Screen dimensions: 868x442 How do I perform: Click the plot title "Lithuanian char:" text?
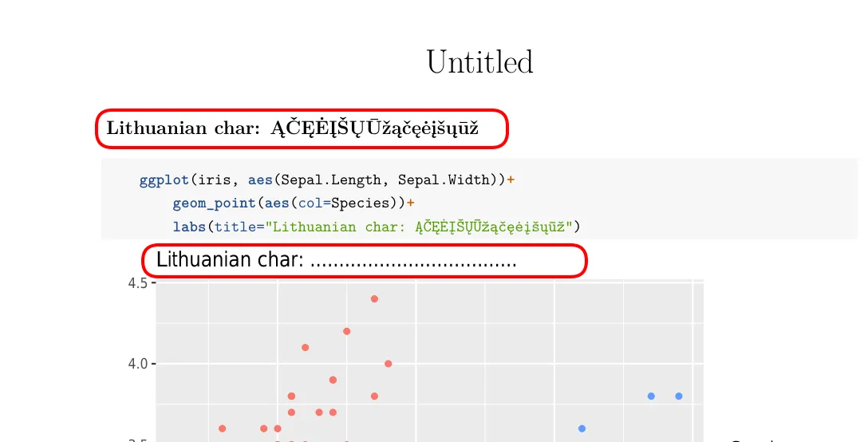point(230,261)
